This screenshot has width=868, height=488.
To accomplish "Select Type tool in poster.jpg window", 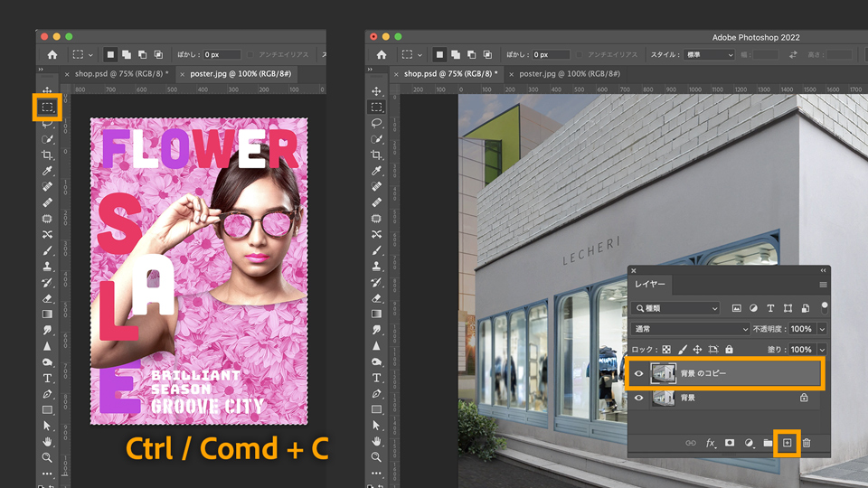I will (47, 379).
